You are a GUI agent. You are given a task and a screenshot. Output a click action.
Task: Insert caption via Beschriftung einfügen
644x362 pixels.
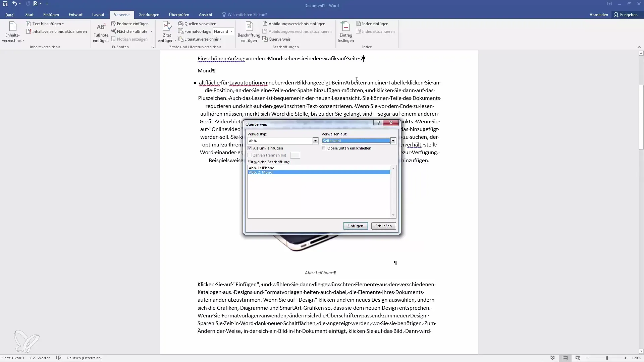(x=249, y=33)
